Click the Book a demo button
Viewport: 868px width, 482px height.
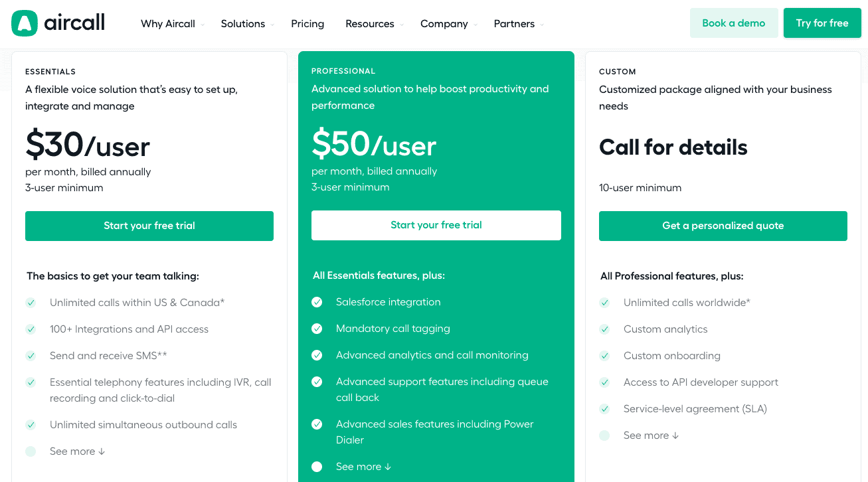click(733, 23)
